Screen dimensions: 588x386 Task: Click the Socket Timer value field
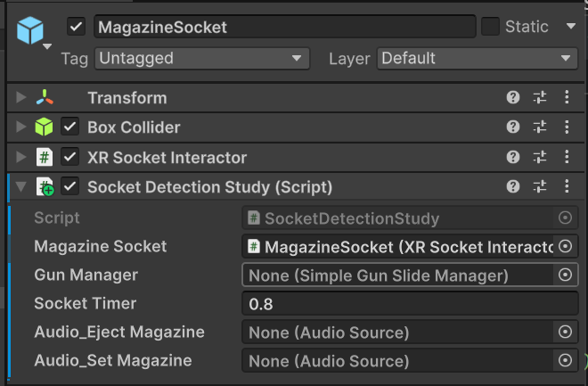click(410, 304)
